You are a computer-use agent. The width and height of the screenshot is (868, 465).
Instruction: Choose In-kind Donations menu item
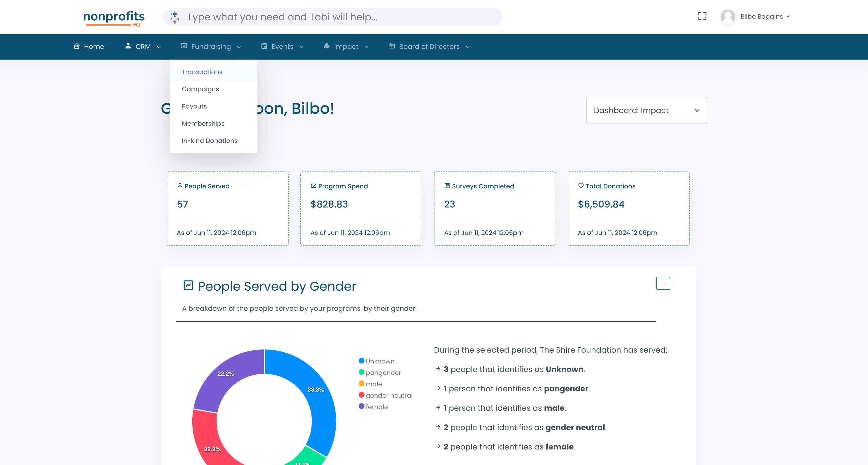click(214, 140)
